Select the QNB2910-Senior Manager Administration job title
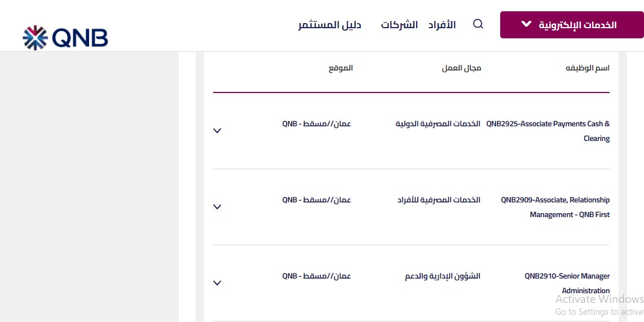This screenshot has height=322, width=644. click(x=567, y=283)
